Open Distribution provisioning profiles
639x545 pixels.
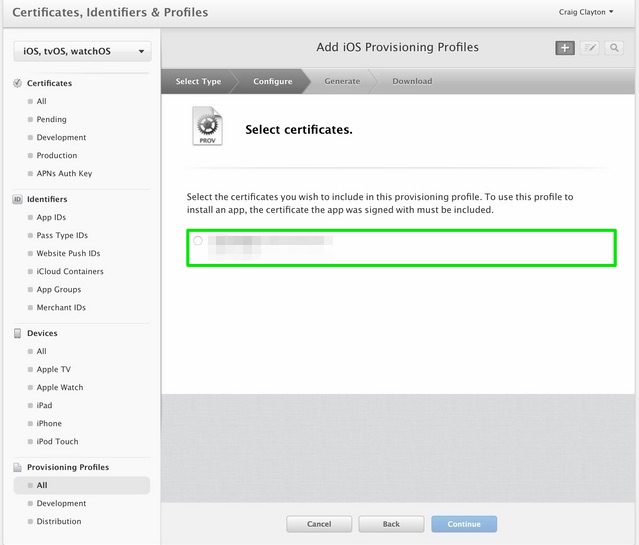pos(59,521)
